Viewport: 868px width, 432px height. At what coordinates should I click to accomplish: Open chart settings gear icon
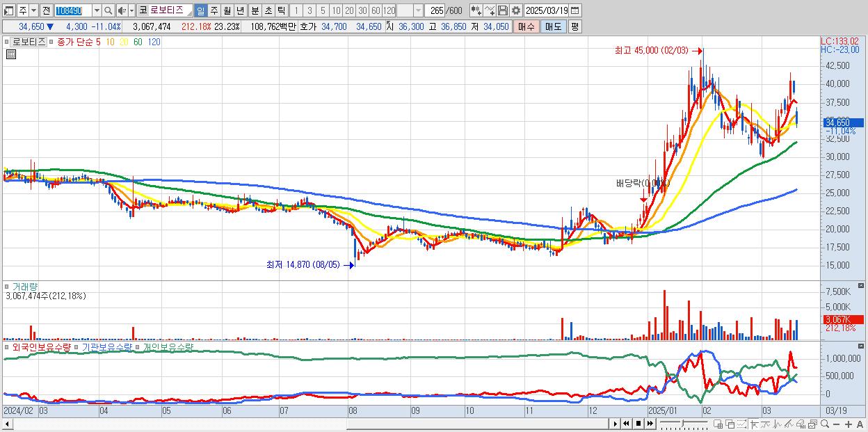coord(516,11)
